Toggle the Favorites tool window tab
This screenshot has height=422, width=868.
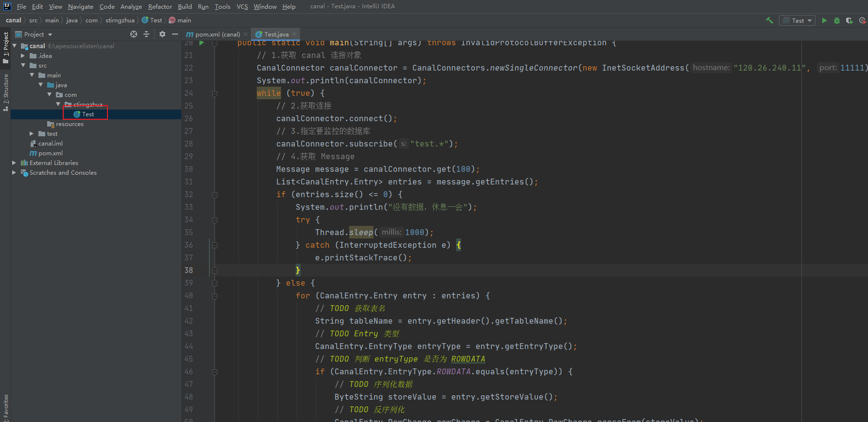click(x=6, y=408)
